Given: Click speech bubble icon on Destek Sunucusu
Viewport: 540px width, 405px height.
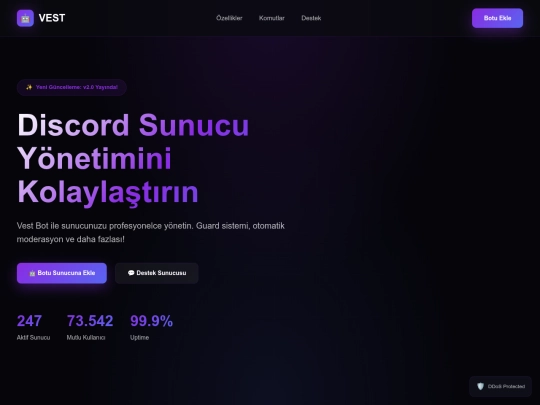Looking at the screenshot, I should (x=131, y=273).
